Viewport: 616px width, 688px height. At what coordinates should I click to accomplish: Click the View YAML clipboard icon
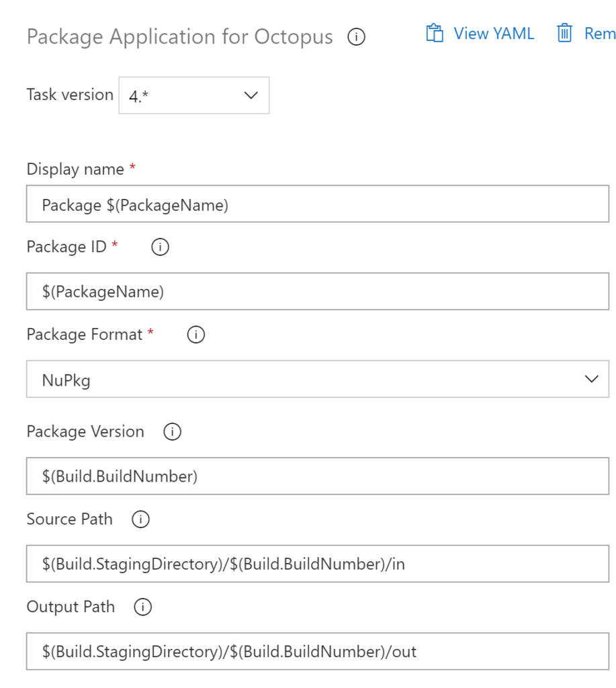pos(435,34)
